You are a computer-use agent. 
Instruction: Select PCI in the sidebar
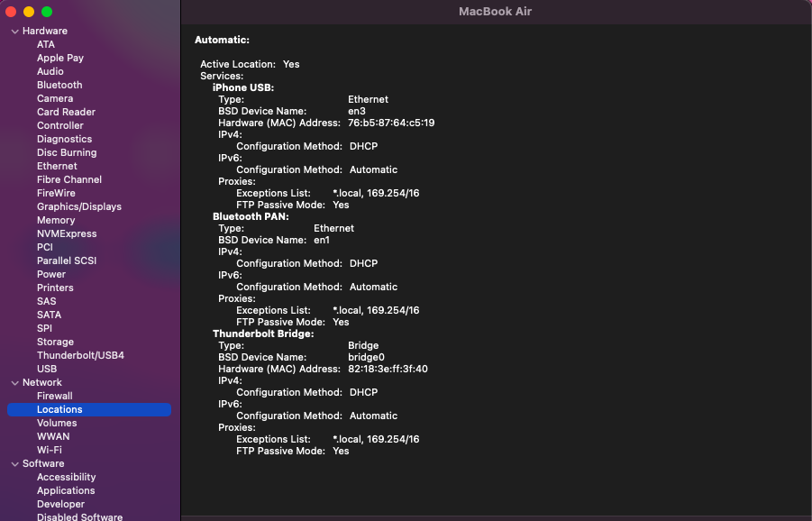45,247
